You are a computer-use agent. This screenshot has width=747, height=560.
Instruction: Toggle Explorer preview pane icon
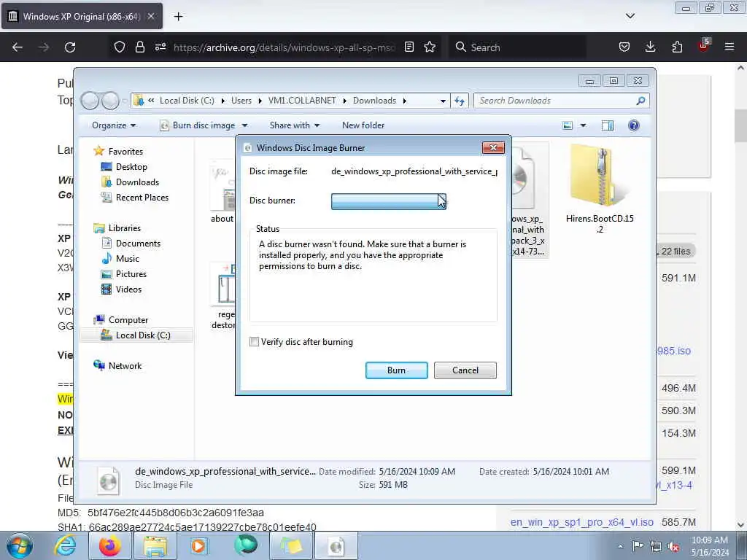click(608, 125)
